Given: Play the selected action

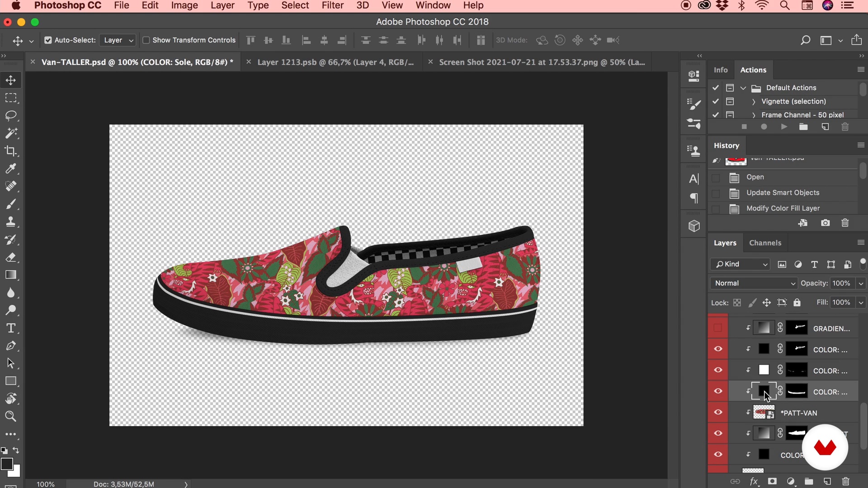Looking at the screenshot, I should pos(784,127).
